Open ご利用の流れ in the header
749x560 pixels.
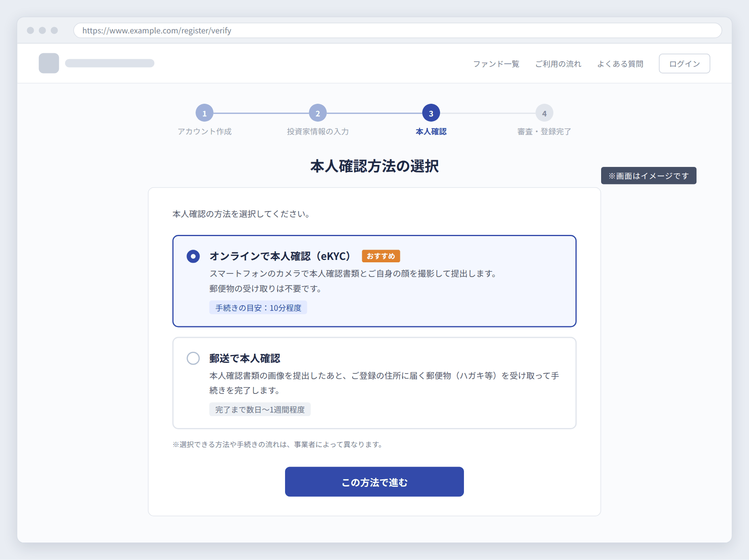558,64
